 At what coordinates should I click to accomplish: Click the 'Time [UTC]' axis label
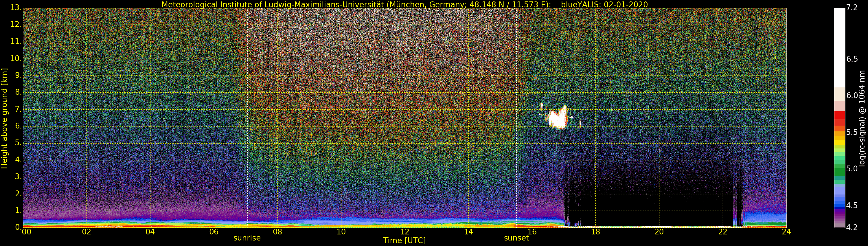tap(404, 240)
